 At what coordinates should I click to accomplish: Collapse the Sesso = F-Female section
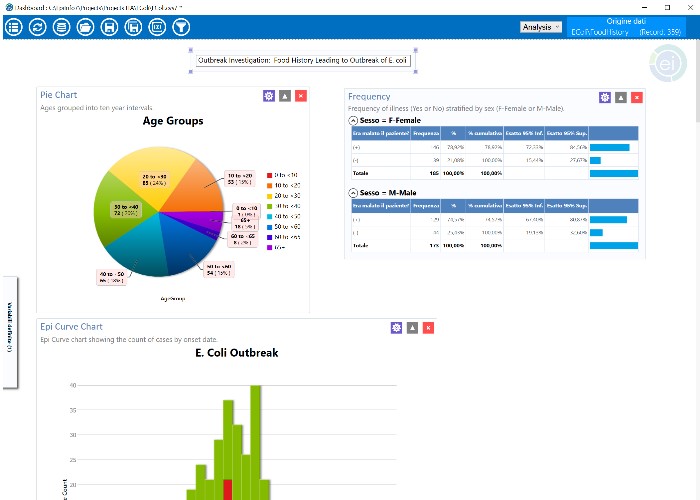click(353, 121)
